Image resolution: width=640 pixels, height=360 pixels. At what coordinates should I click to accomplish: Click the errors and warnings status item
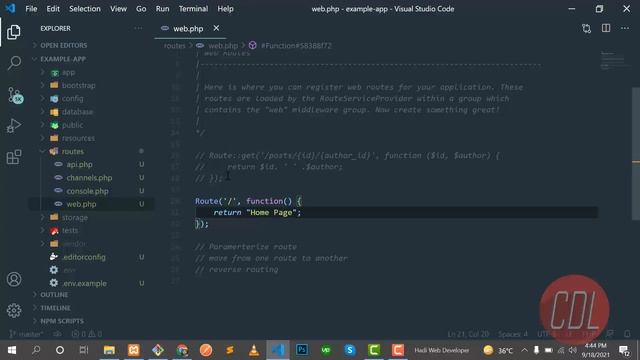pos(87,334)
